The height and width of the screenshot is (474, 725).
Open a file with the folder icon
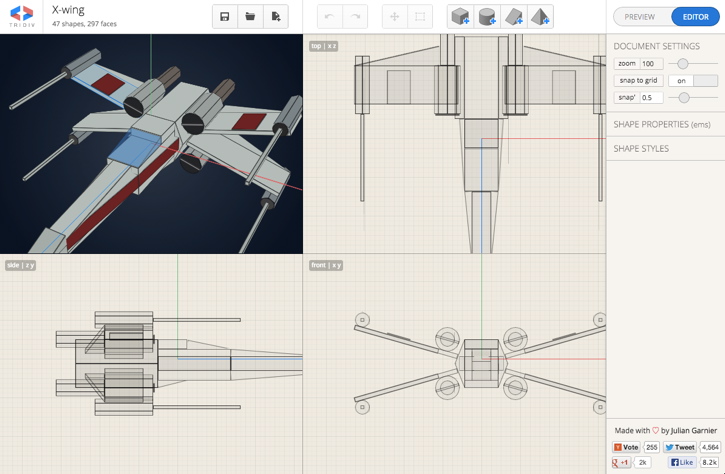pos(250,17)
